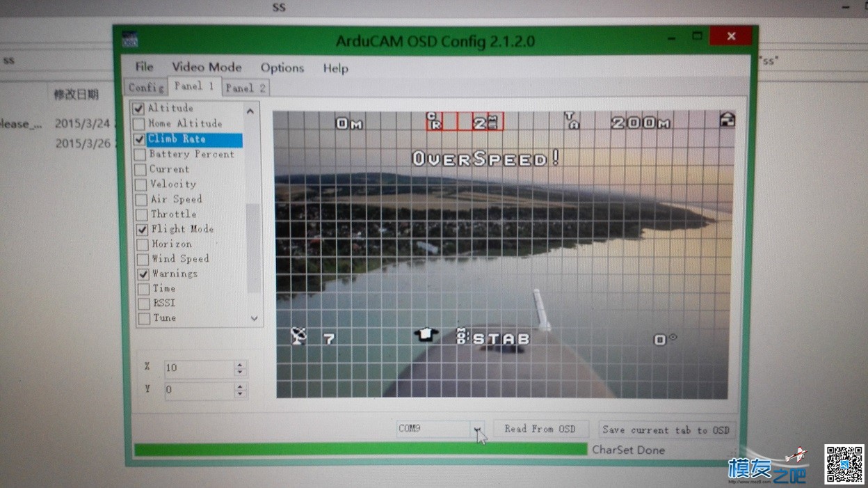Enable the Home Altitude checkbox
Screen dimensions: 868x488
click(139, 124)
